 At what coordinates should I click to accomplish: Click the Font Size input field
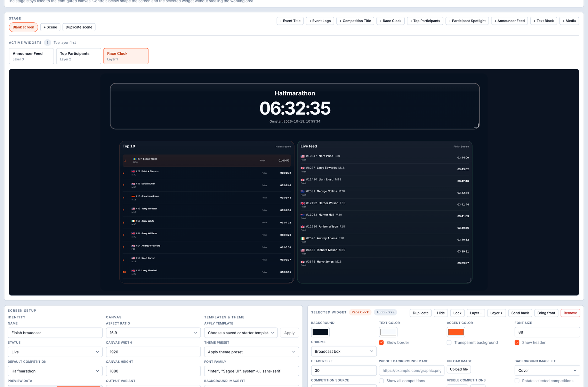(x=547, y=332)
